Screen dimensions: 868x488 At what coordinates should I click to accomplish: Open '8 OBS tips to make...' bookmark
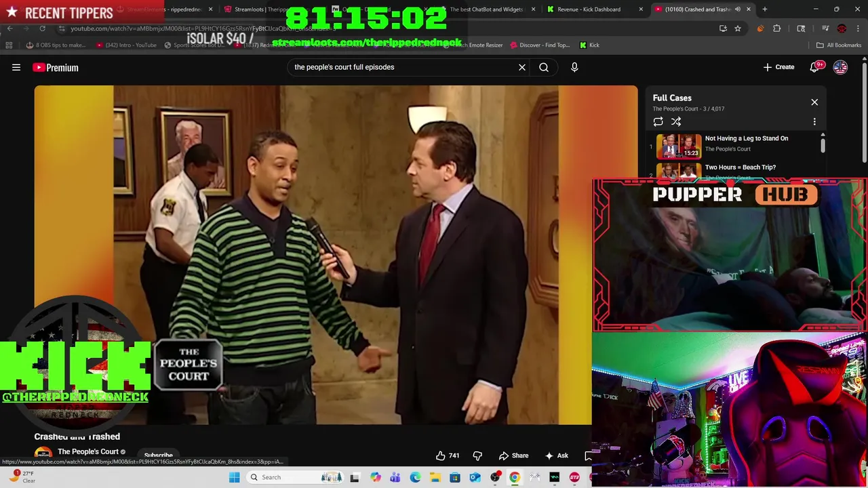[x=56, y=45]
